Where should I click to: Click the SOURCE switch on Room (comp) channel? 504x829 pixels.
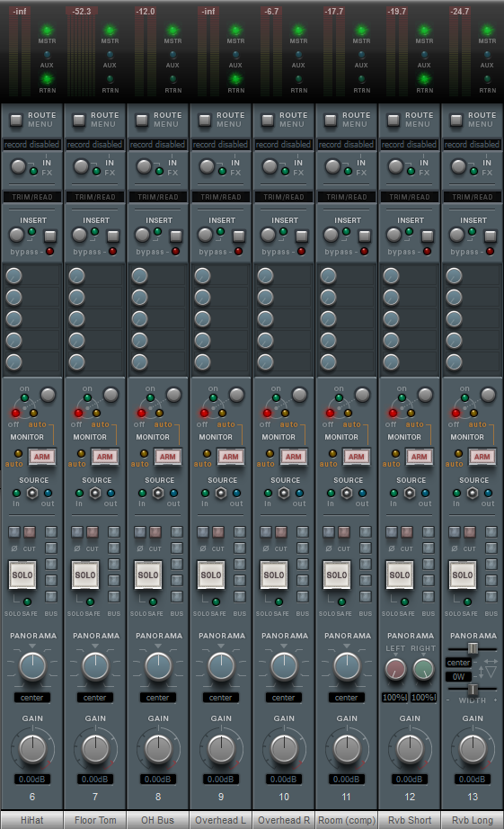pos(347,493)
